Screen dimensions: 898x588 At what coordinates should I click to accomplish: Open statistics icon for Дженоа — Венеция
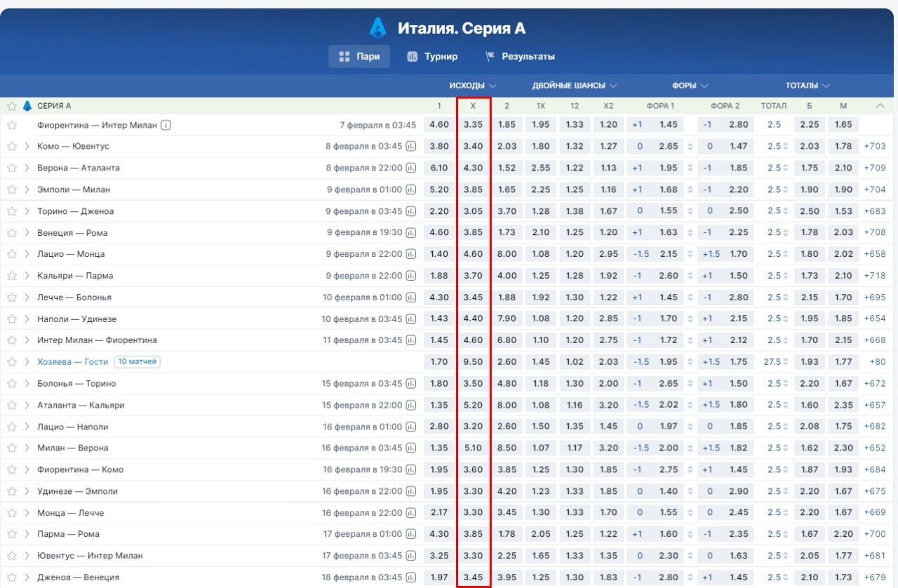point(411,577)
